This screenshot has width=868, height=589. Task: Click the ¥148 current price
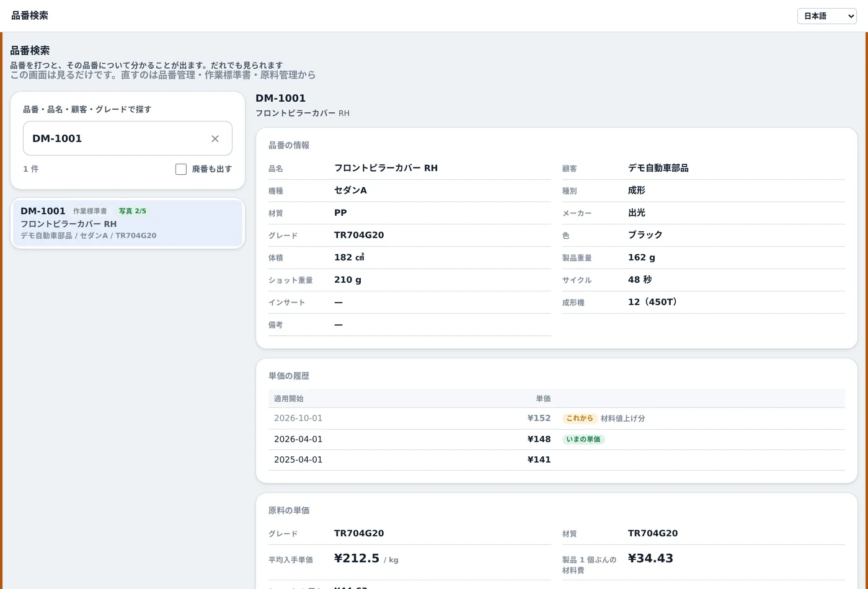[x=539, y=440]
